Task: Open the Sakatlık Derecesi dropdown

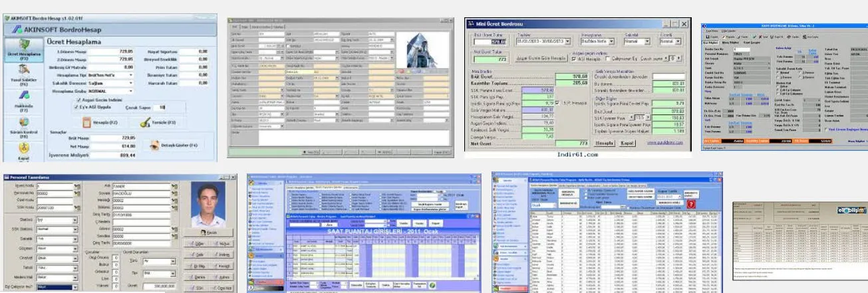Action: tap(130, 84)
